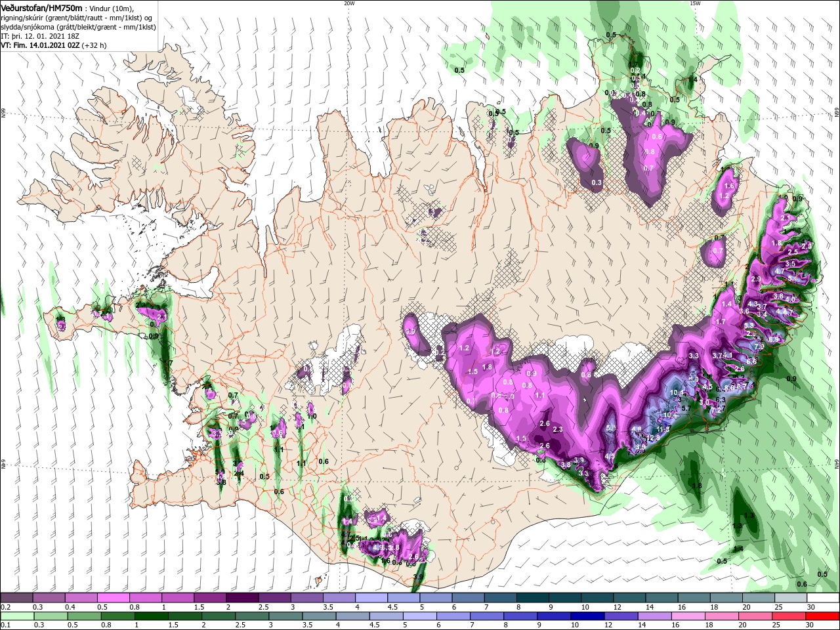Click the '30' label under the snow legend

(x=812, y=608)
